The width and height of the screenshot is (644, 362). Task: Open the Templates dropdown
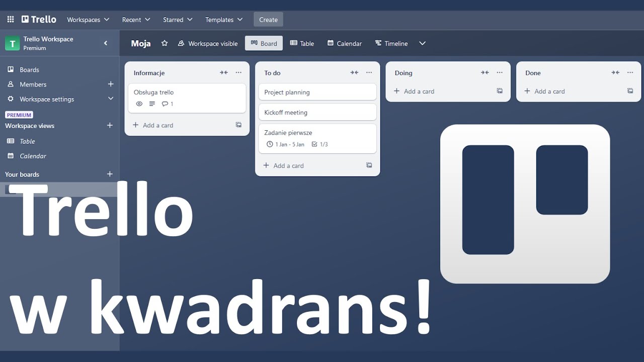pos(224,20)
